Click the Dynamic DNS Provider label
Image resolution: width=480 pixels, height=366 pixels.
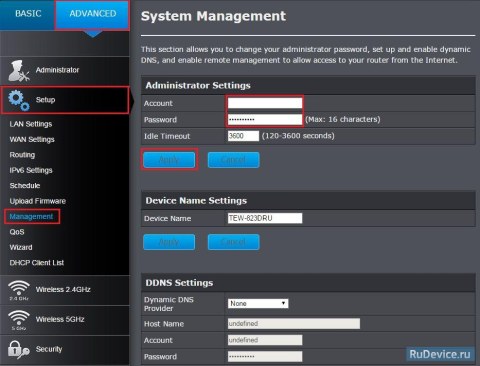169,304
